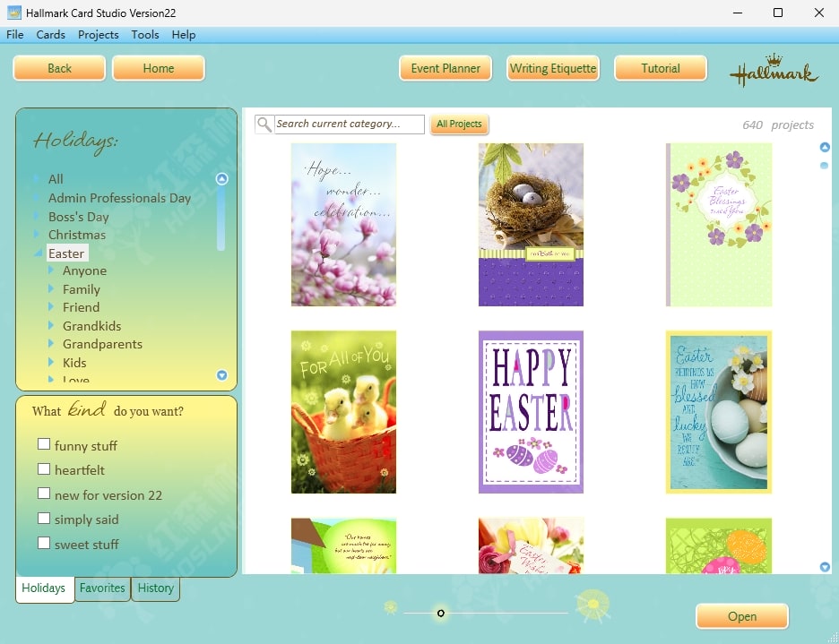Click the holidays list scrollbar track
839x644 pixels.
pos(221,218)
